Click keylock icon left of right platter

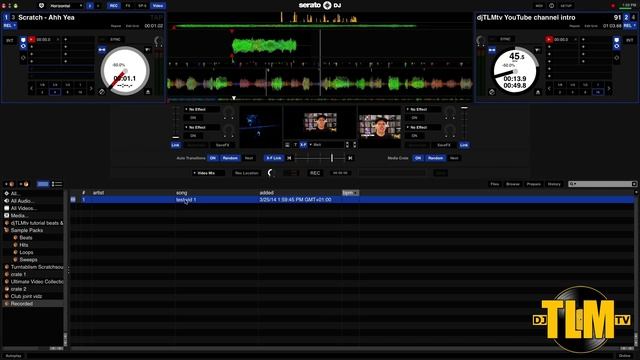[x=492, y=50]
